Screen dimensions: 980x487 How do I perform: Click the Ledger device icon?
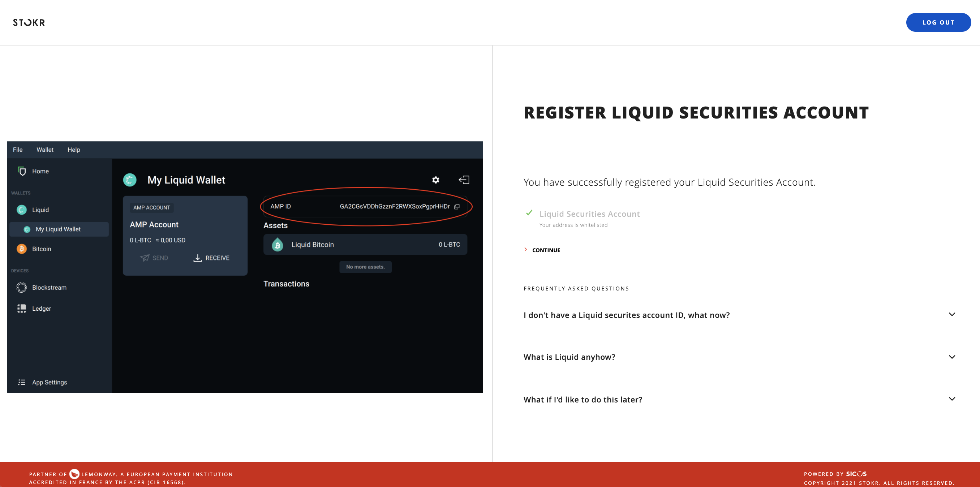tap(22, 309)
